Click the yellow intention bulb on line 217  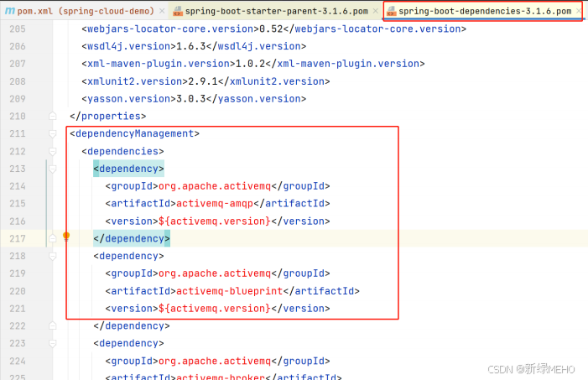(66, 237)
